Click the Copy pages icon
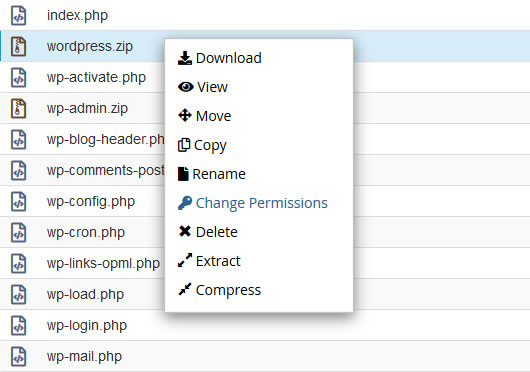 (x=184, y=145)
